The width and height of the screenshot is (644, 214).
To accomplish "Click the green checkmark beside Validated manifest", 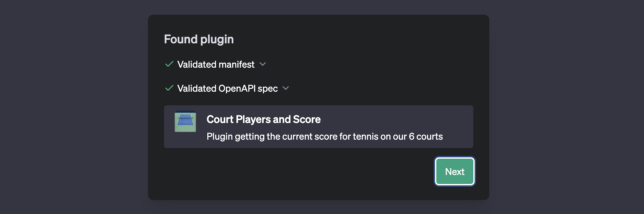I will click(169, 64).
